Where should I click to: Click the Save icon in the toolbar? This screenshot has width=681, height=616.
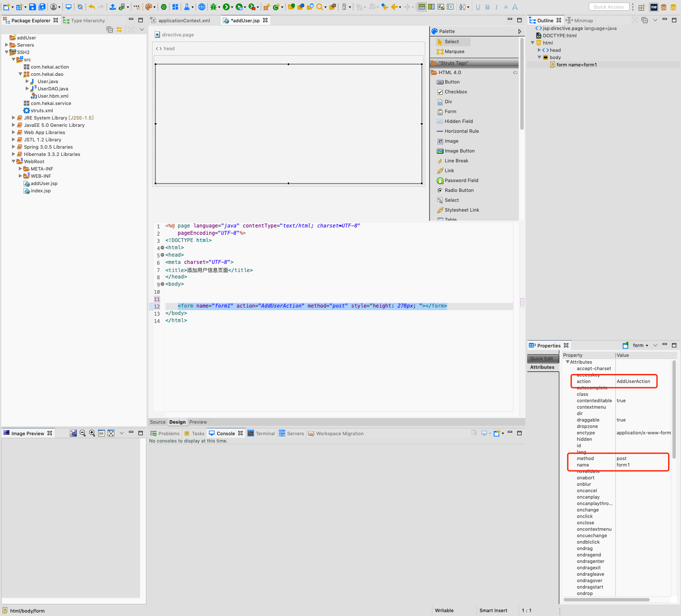(32, 7)
